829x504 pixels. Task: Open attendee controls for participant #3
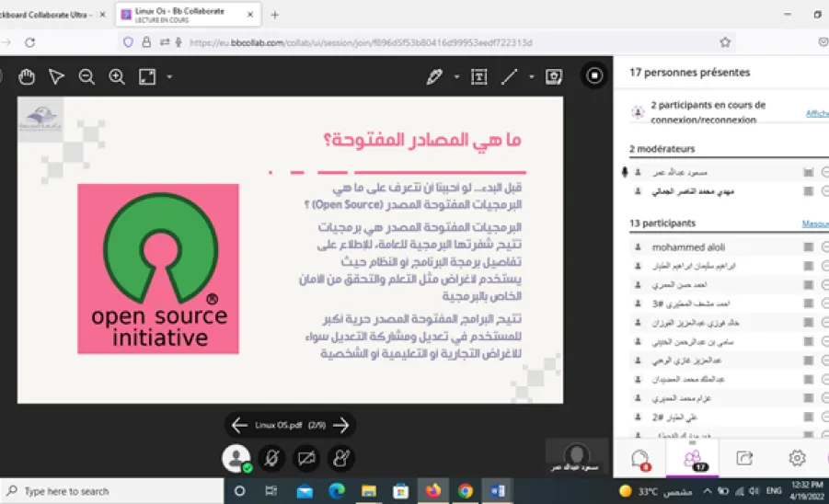[824, 304]
